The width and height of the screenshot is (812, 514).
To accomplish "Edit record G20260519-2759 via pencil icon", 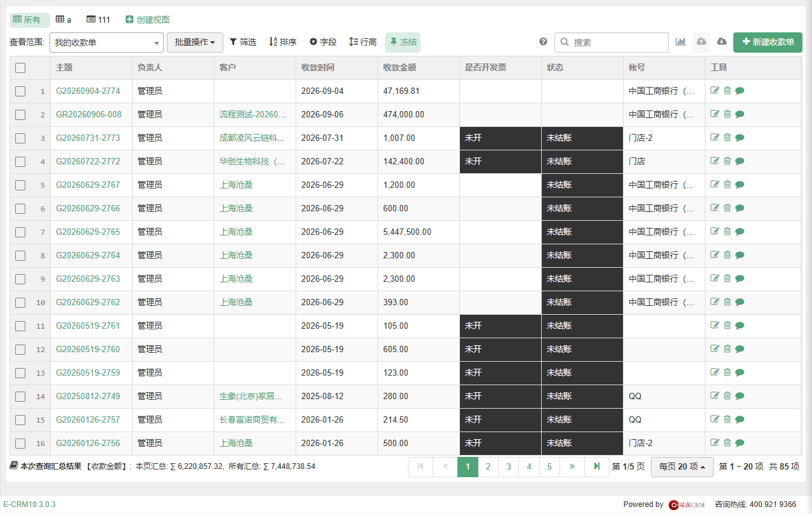I will coord(715,372).
